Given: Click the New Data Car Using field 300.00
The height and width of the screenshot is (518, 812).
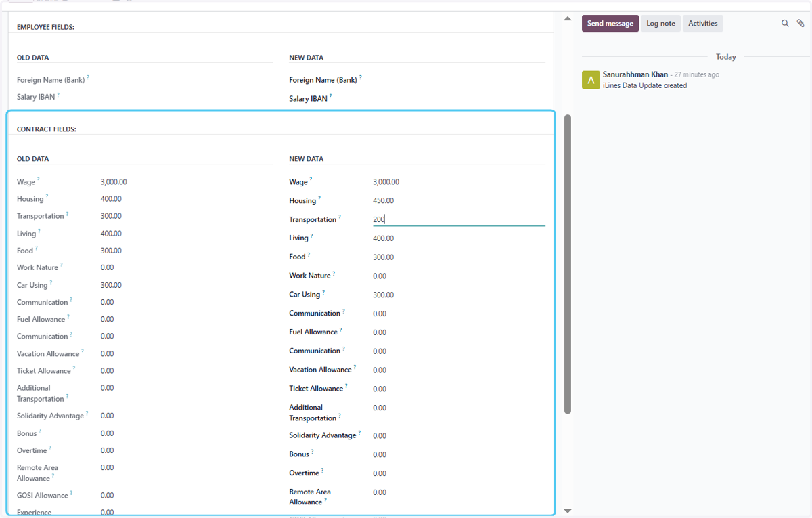Looking at the screenshot, I should coord(459,295).
